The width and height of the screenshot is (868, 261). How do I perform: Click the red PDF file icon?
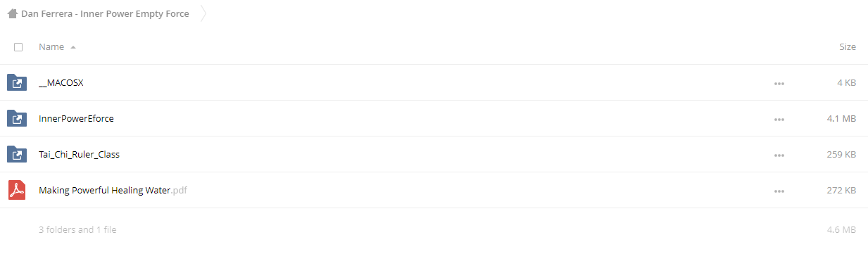(x=17, y=190)
